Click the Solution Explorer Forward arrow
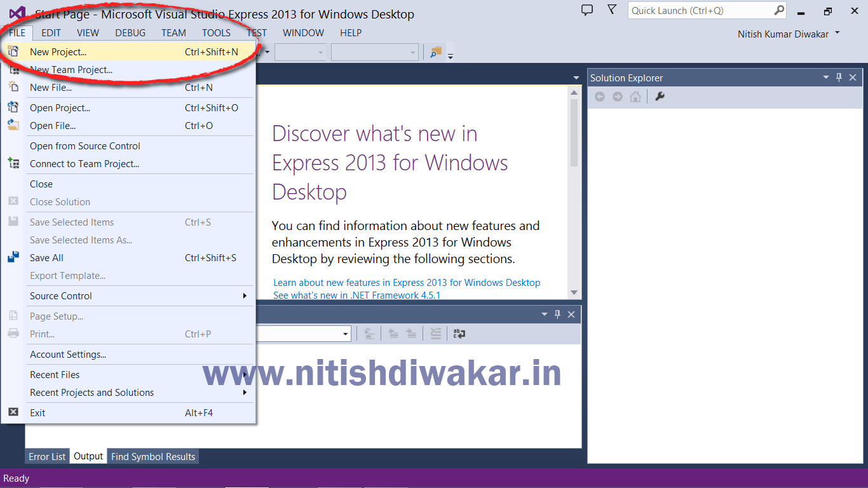 [x=618, y=97]
